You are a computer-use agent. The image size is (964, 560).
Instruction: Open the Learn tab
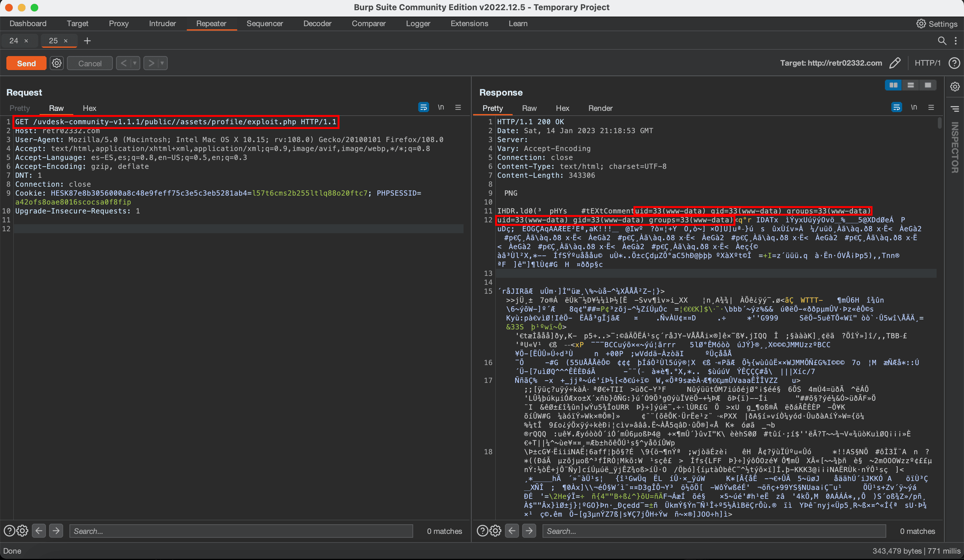pos(518,24)
